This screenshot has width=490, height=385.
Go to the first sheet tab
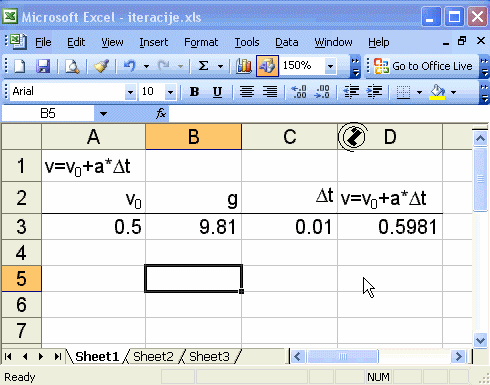[9, 357]
